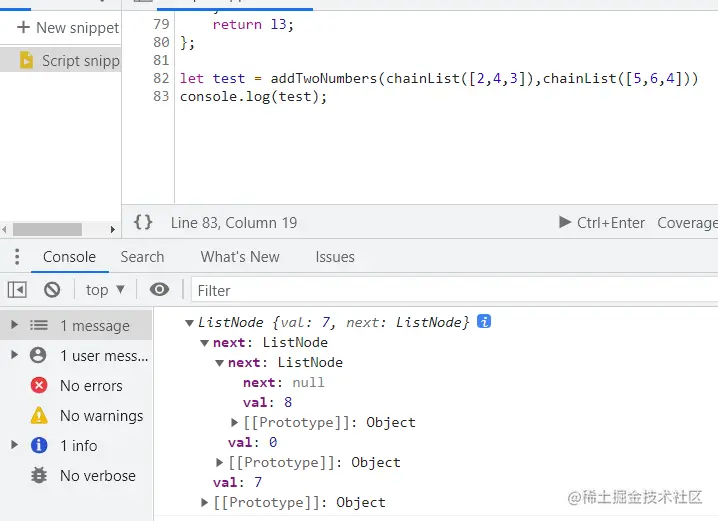This screenshot has height=521, width=718.
Task: Click 'val: 8' in the console output
Action: click(x=267, y=402)
